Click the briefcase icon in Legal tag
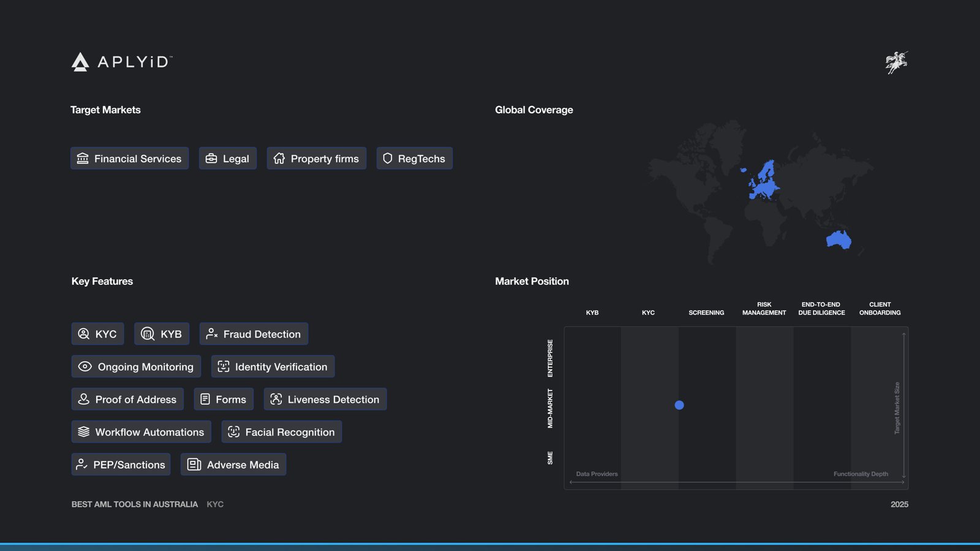 pos(211,159)
